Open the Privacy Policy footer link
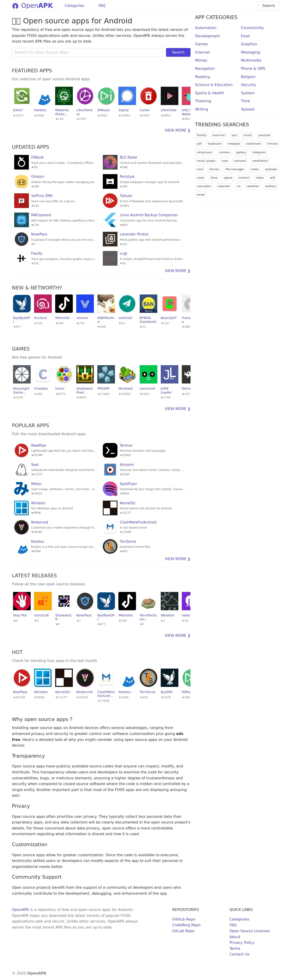The width and height of the screenshot is (294, 980). 242,943
